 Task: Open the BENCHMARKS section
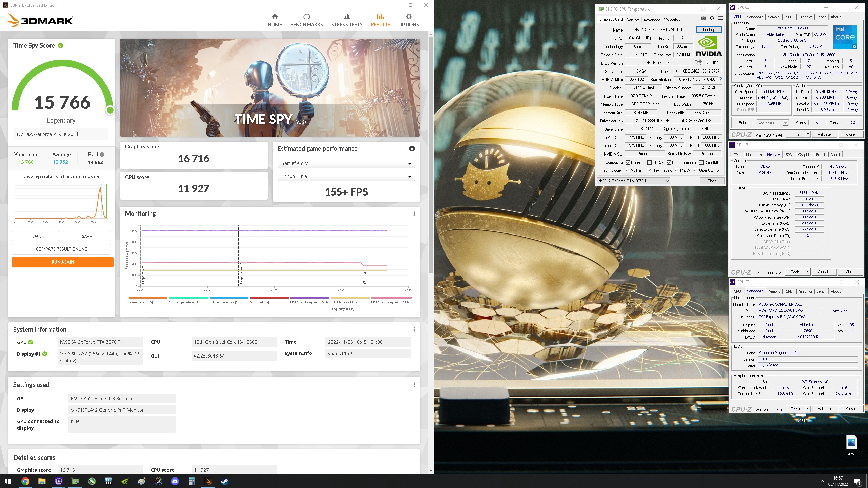[x=306, y=20]
